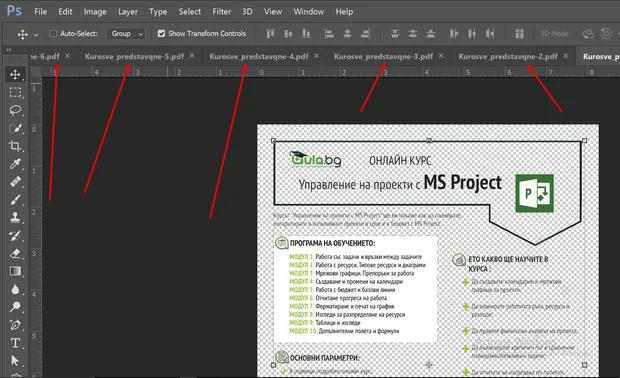Select the Lasso tool
Screen dimensions: 620x378
coord(15,110)
